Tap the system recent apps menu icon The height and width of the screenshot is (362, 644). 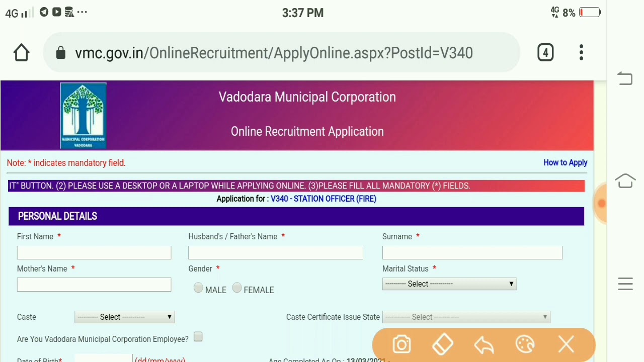625,284
